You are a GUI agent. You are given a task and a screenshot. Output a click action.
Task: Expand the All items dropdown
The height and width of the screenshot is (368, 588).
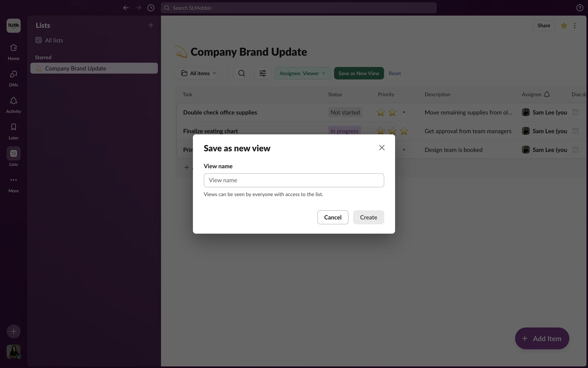[199, 73]
